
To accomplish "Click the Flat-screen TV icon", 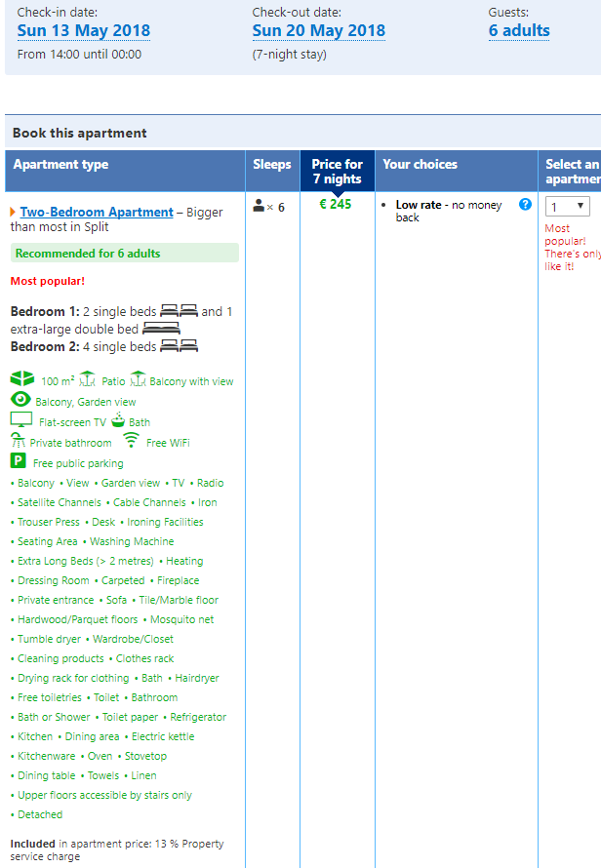I will tap(21, 420).
